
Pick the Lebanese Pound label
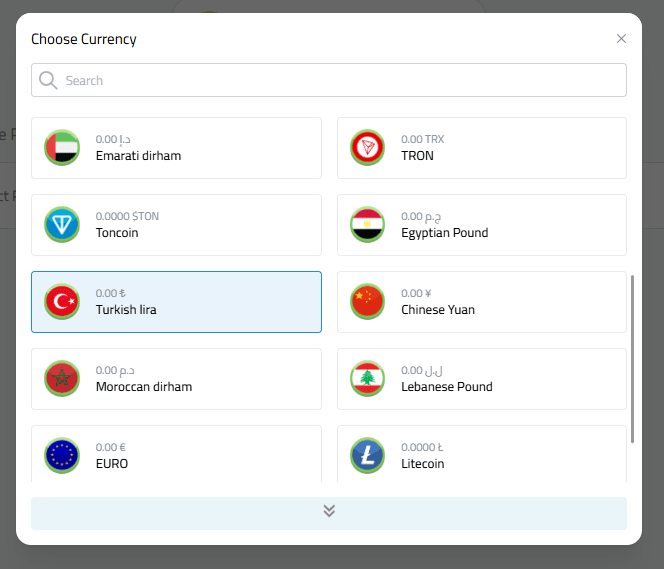447,387
